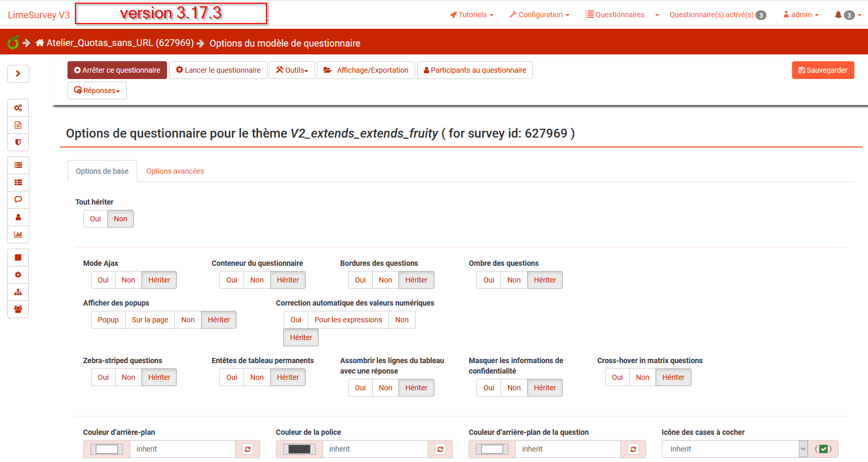
Task: Click the Participants au questionnaire button
Action: pos(475,70)
